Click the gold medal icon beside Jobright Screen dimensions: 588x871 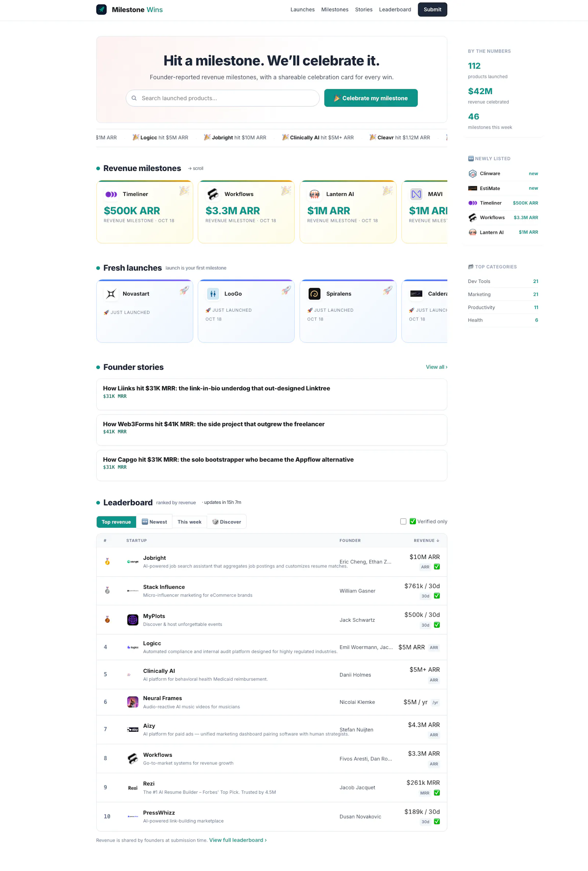pos(107,562)
